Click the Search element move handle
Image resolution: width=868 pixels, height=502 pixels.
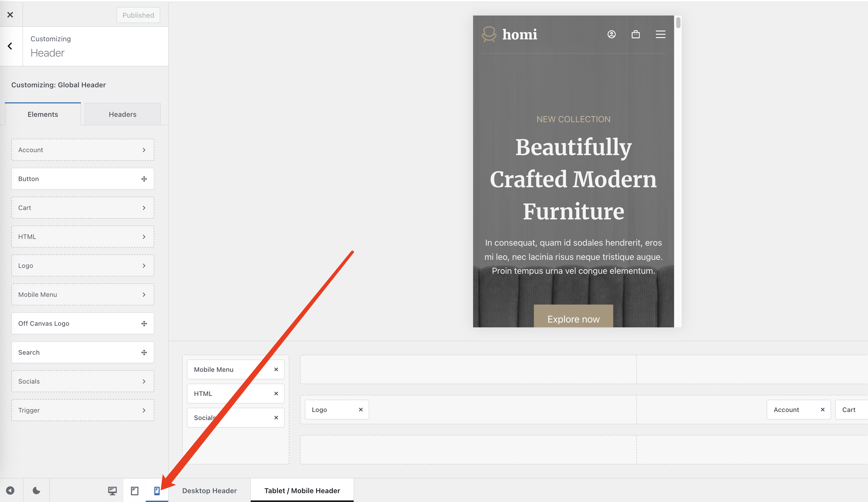click(x=144, y=352)
